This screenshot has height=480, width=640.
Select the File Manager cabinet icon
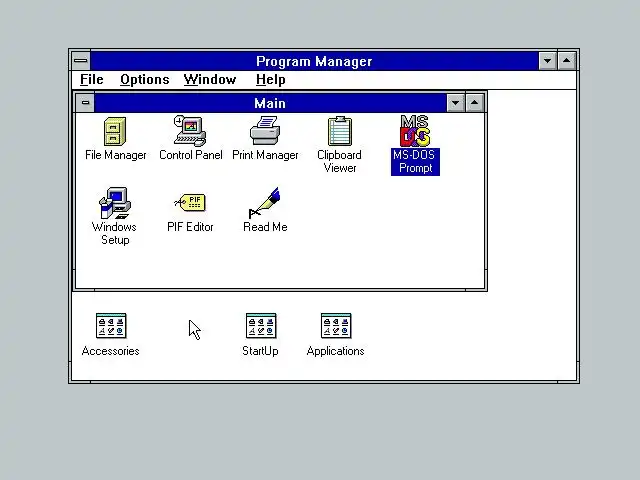[x=115, y=131]
